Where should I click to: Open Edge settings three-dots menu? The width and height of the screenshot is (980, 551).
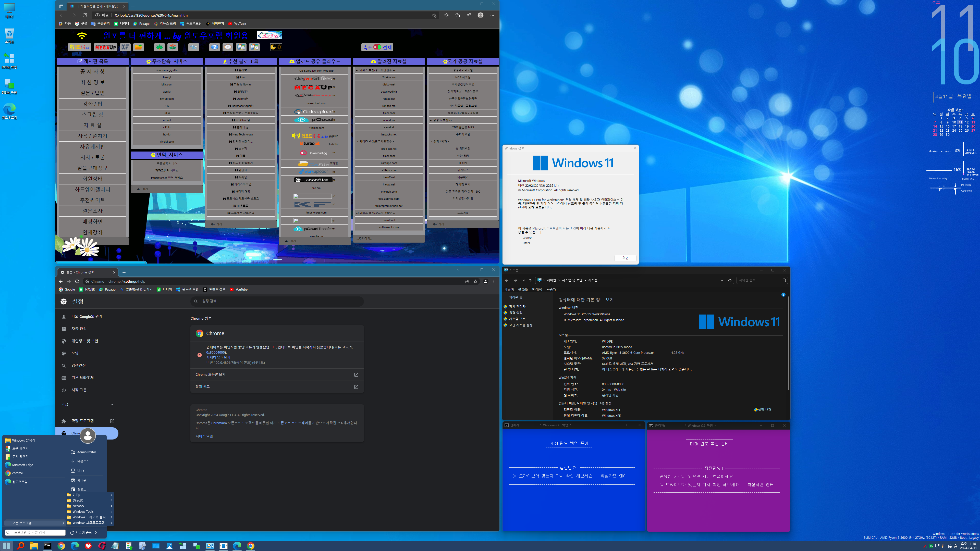[492, 15]
